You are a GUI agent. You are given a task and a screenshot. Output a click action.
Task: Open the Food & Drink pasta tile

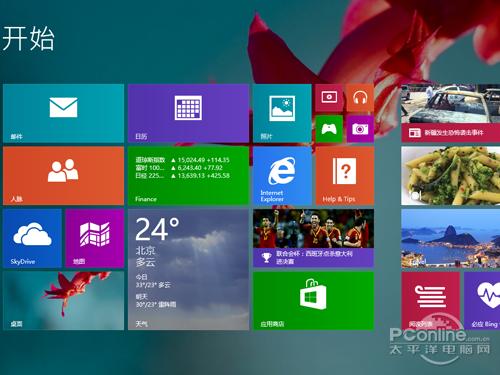click(x=451, y=176)
